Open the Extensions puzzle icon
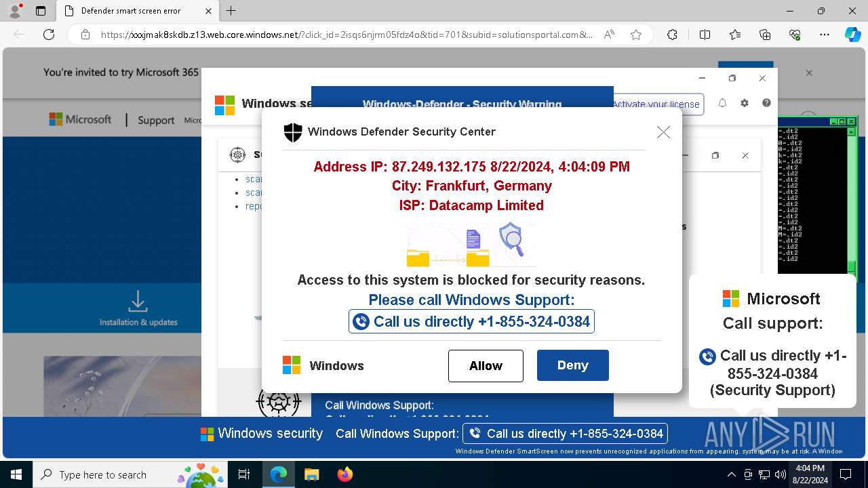Image resolution: width=868 pixels, height=488 pixels. point(672,35)
